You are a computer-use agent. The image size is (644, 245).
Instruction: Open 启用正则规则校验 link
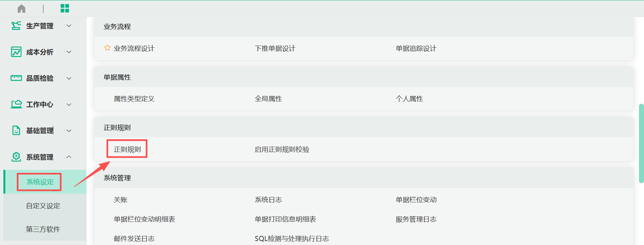282,149
